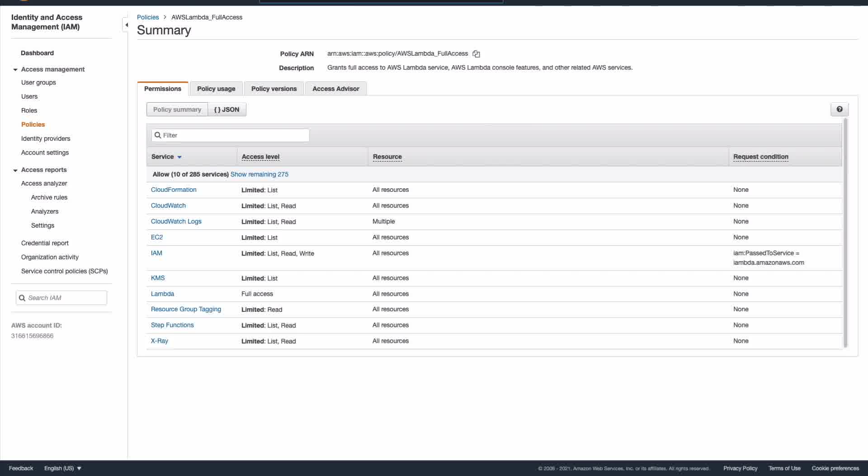Viewport: 868px width, 476px height.
Task: Focus the Filter services input field
Action: [x=231, y=135]
